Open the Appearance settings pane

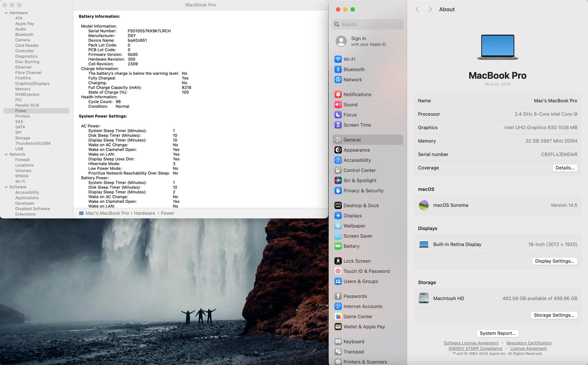point(356,150)
